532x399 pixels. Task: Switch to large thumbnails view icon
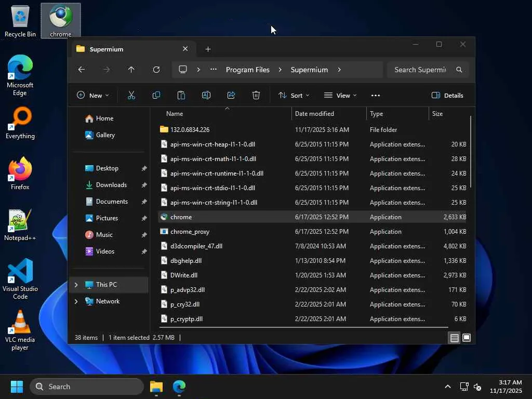click(467, 338)
